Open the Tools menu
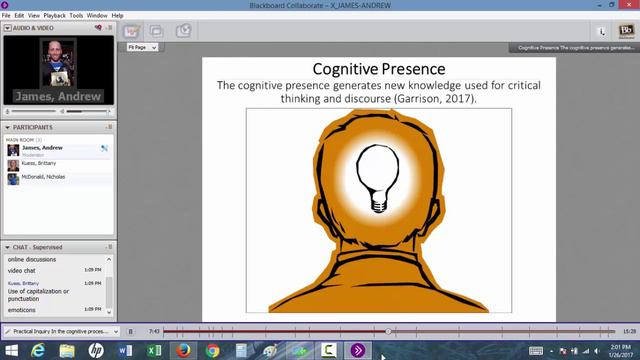The image size is (640, 360). [76, 16]
